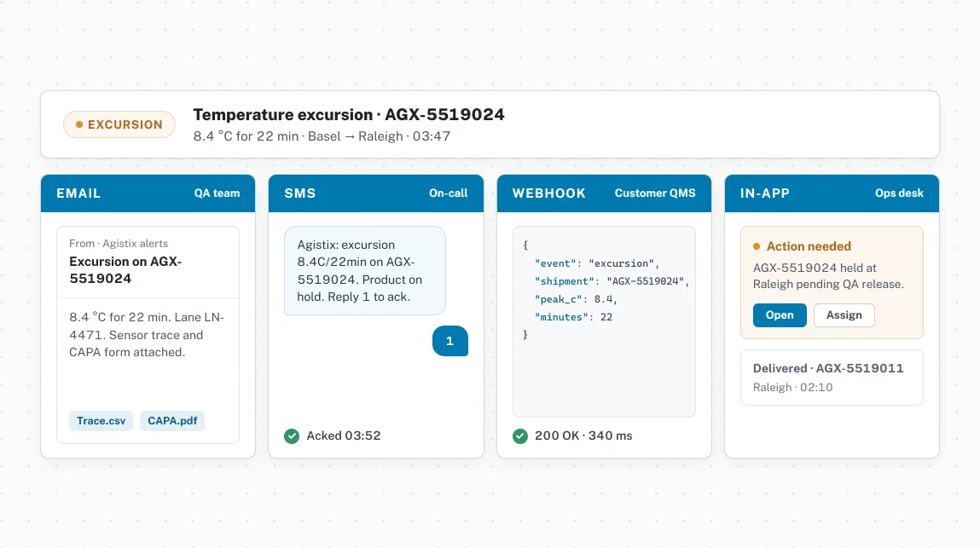Viewport: 980px width, 548px height.
Task: Click the Acked 03:52 status text
Action: click(x=343, y=436)
